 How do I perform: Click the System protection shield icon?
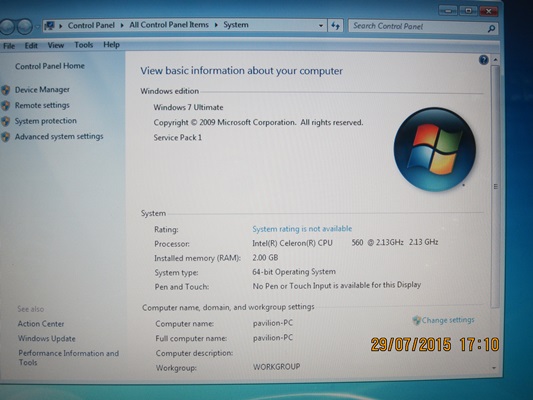point(5,121)
